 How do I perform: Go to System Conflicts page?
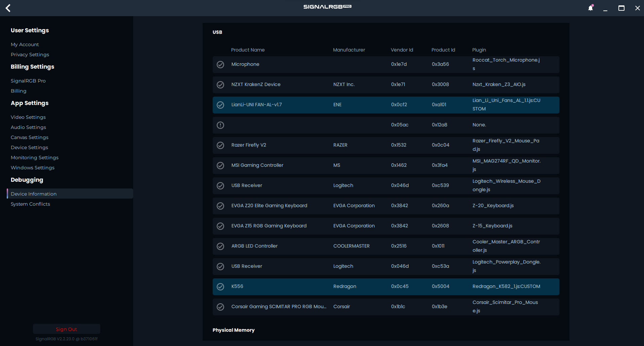click(30, 204)
